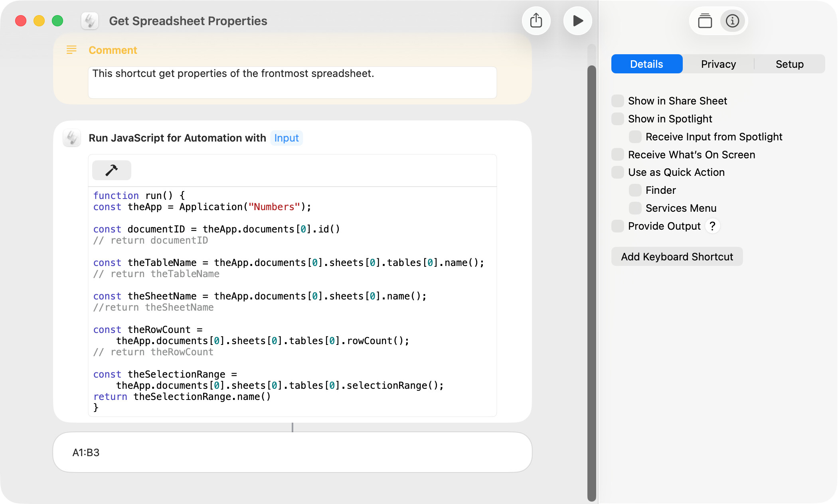Click the hammer compile script button

tap(111, 170)
